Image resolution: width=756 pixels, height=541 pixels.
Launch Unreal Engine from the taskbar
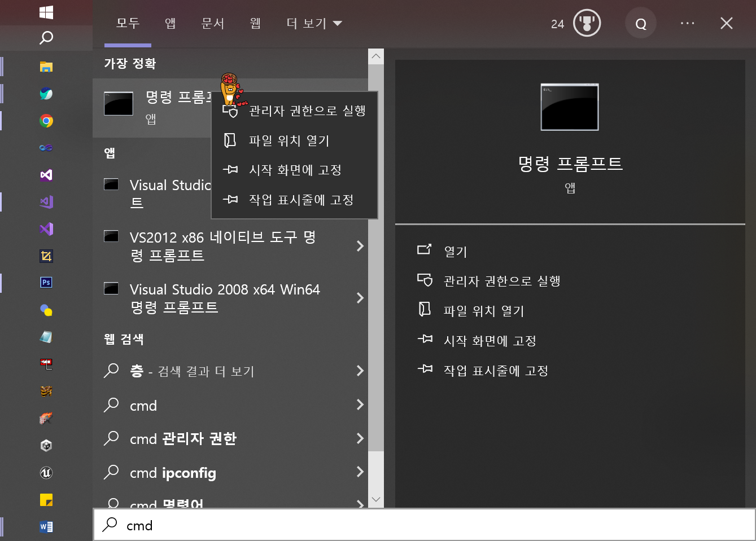[x=46, y=473]
